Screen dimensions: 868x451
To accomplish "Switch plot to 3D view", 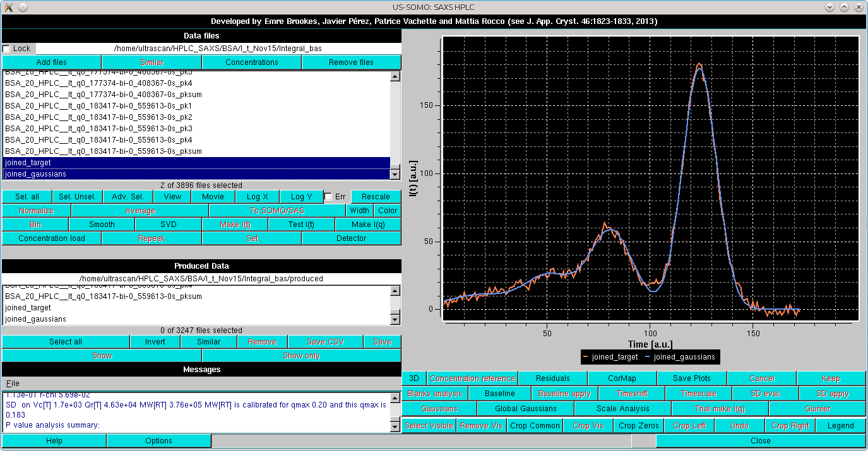I will 414,378.
